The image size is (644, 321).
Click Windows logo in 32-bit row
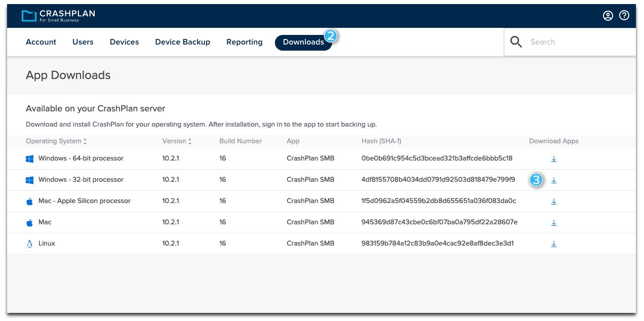click(x=29, y=180)
